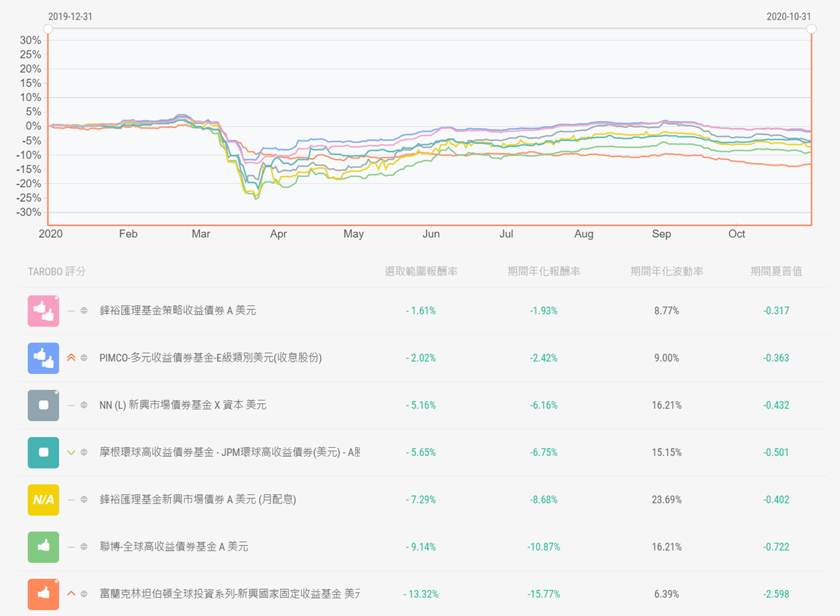Image resolution: width=840 pixels, height=616 pixels.
Task: Click the -15.77% annualized return value
Action: [x=544, y=594]
